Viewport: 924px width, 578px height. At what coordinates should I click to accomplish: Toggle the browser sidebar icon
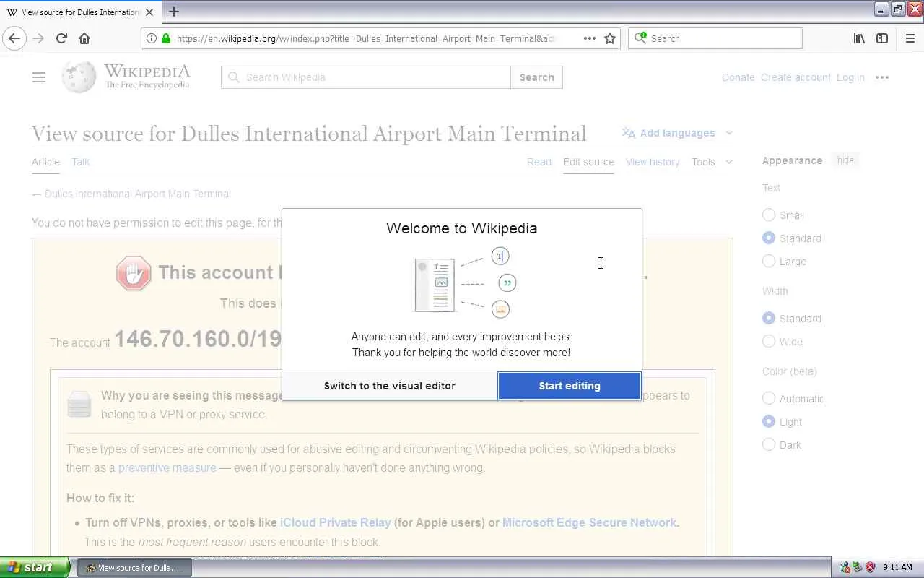[882, 38]
